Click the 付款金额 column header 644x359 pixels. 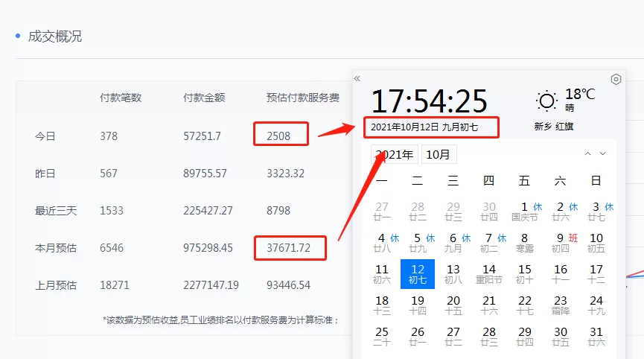(x=204, y=98)
